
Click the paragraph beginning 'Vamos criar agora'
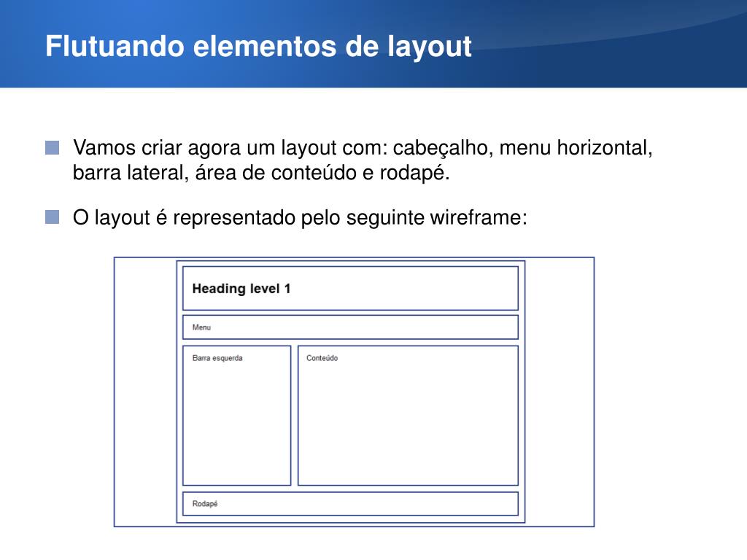click(363, 160)
